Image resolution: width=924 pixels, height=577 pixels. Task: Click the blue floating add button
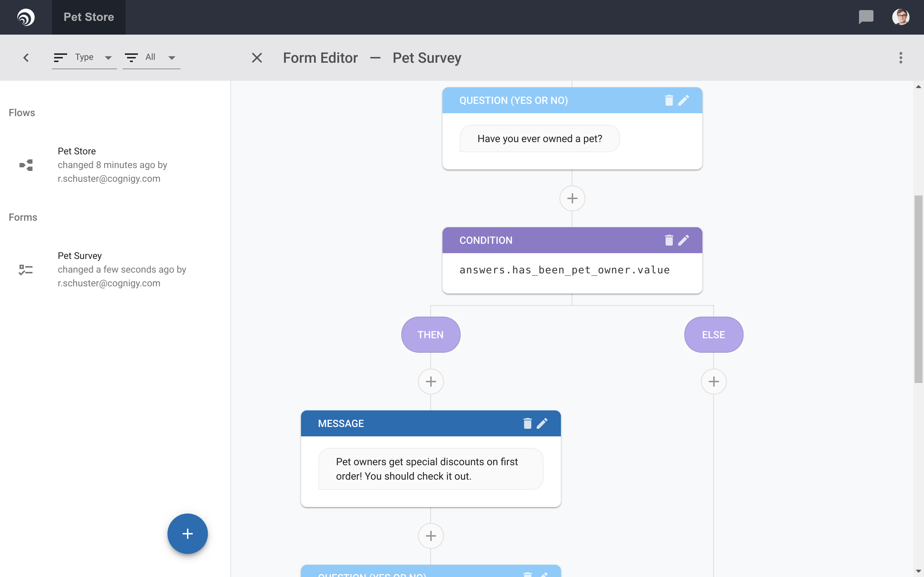187,533
